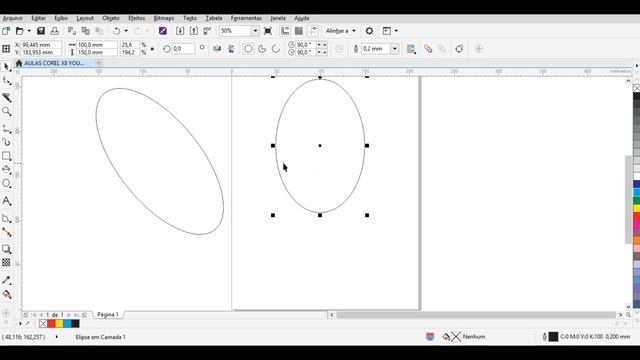
Task: Click the X position field
Action: 41,44
